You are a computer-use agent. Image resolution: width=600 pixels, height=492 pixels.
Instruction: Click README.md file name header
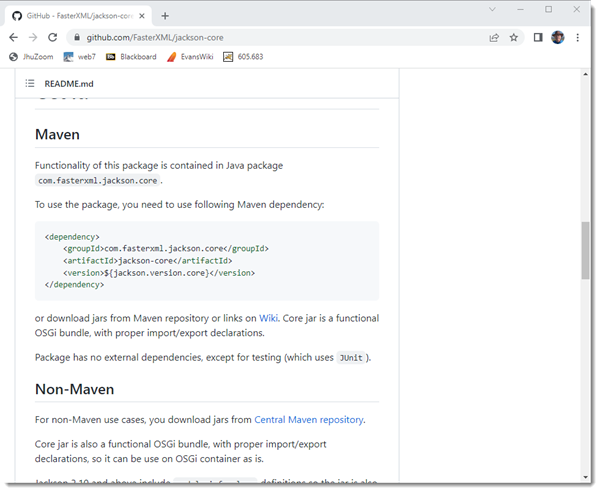[x=69, y=84]
